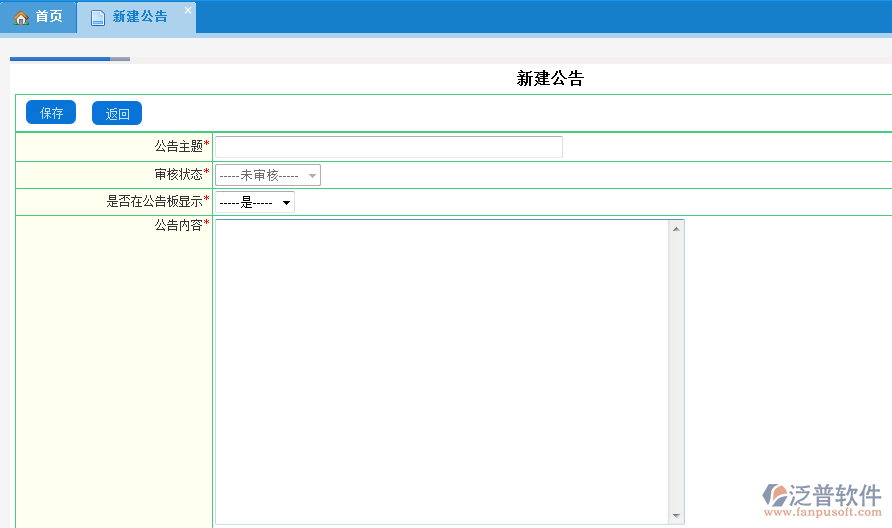The width and height of the screenshot is (892, 528).
Task: Close the 新建公告 tab with its X
Action: tap(188, 11)
